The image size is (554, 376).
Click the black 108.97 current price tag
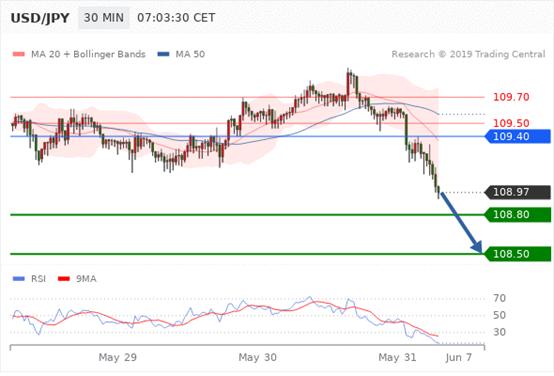pos(518,192)
